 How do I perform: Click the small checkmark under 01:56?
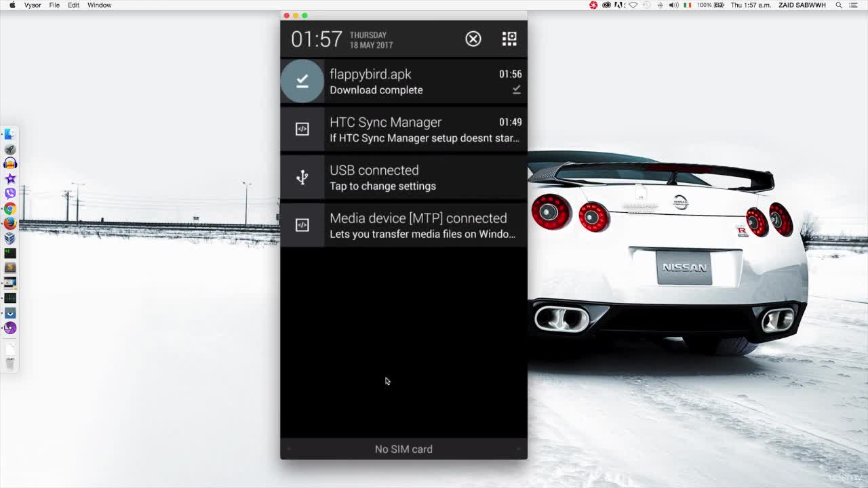click(516, 89)
